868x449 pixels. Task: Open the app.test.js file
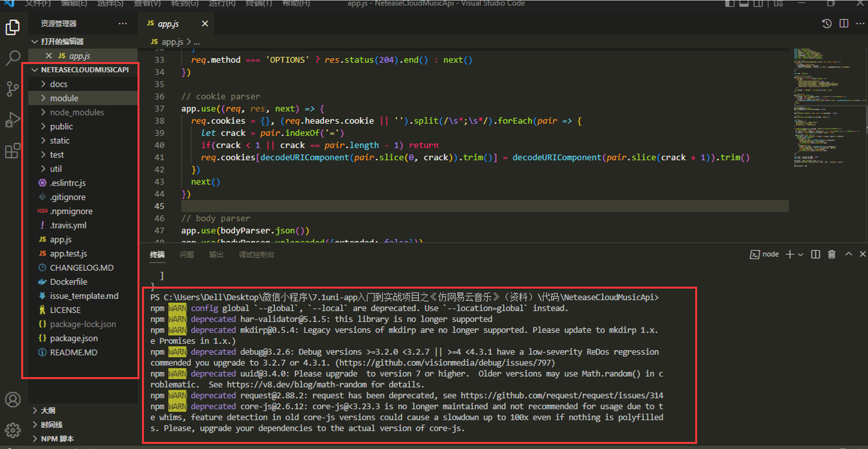tap(84, 253)
